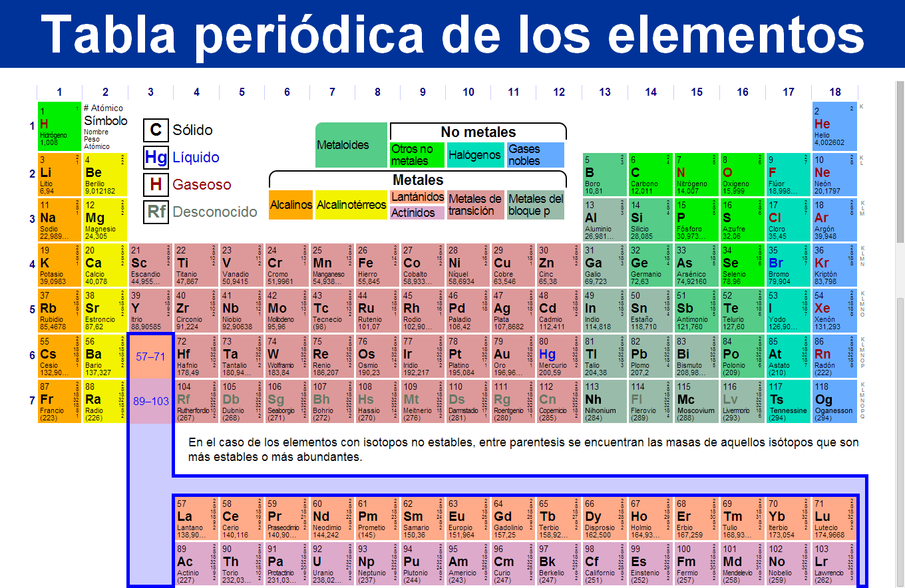
Task: Click the Plomo (Pb) element
Action: (x=650, y=355)
